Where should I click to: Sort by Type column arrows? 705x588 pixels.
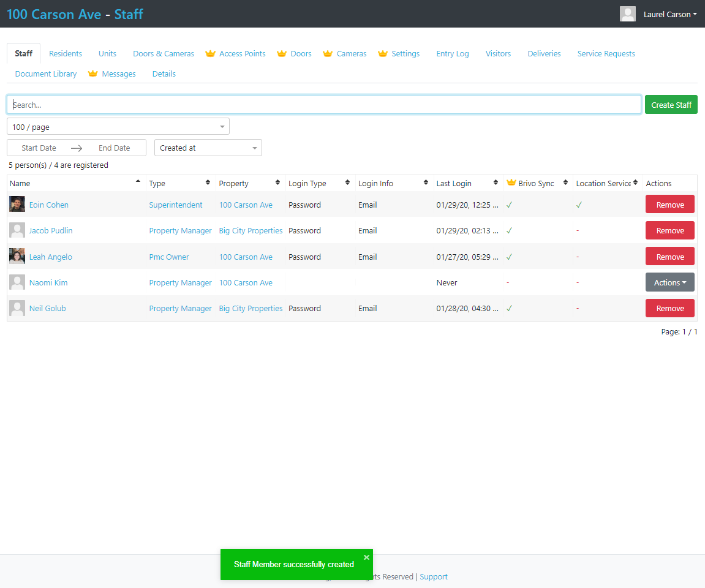tap(208, 183)
